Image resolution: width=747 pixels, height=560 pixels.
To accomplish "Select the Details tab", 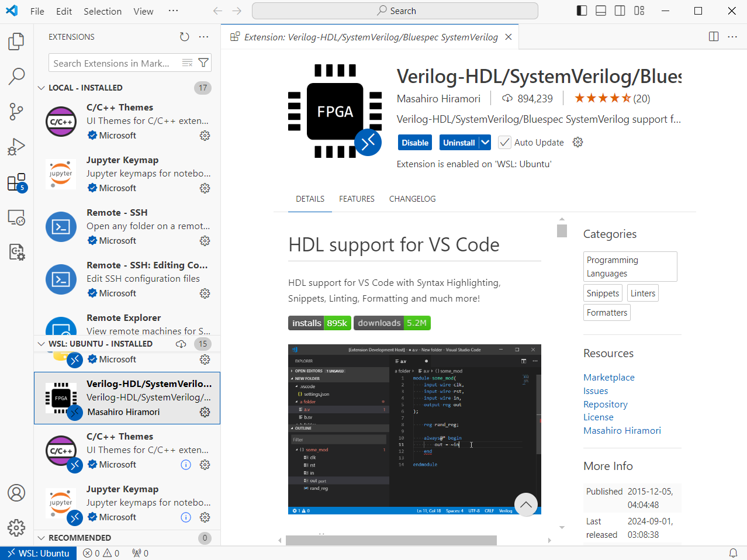I will (x=310, y=199).
